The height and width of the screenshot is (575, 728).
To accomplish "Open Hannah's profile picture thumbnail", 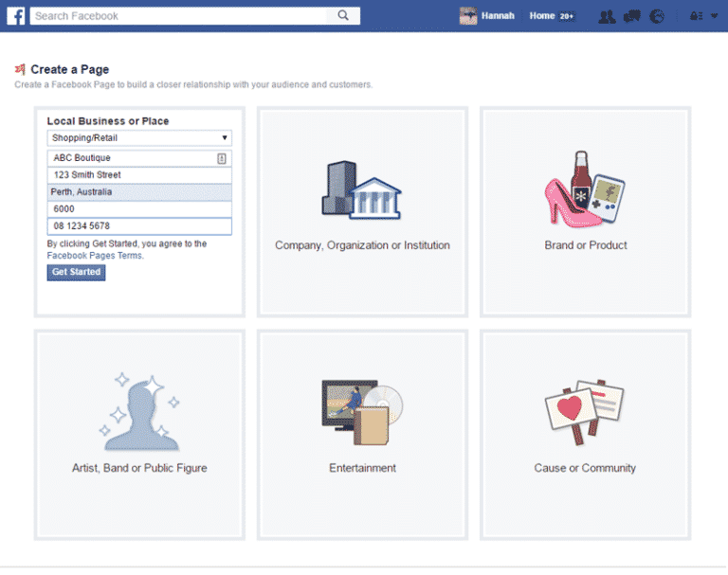I will [468, 16].
